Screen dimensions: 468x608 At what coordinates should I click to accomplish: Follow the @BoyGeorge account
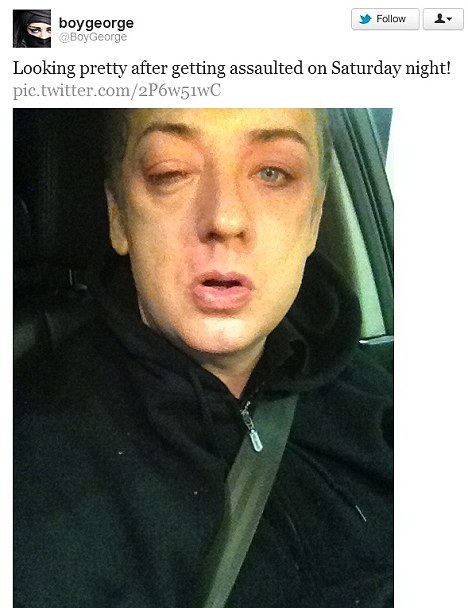coord(385,19)
